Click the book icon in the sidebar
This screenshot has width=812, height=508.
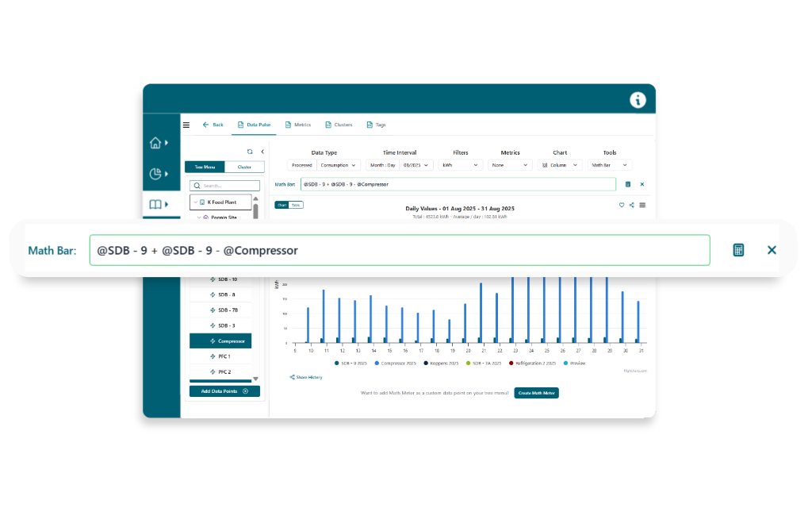[x=155, y=205]
